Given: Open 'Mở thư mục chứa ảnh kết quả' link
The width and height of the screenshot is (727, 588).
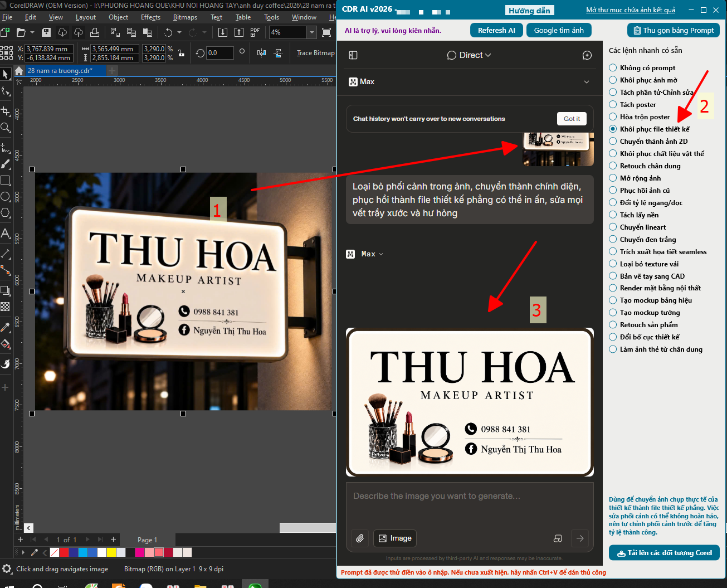Looking at the screenshot, I should tap(631, 10).
